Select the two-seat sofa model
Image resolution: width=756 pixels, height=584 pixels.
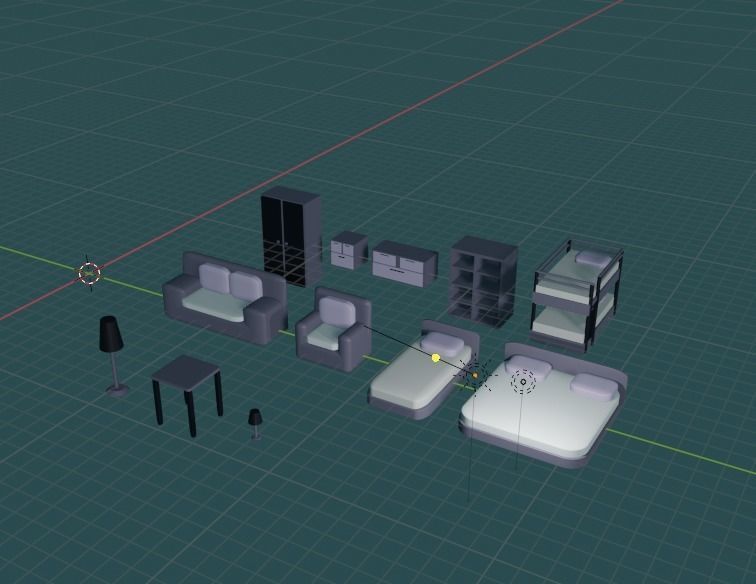pyautogui.click(x=225, y=298)
